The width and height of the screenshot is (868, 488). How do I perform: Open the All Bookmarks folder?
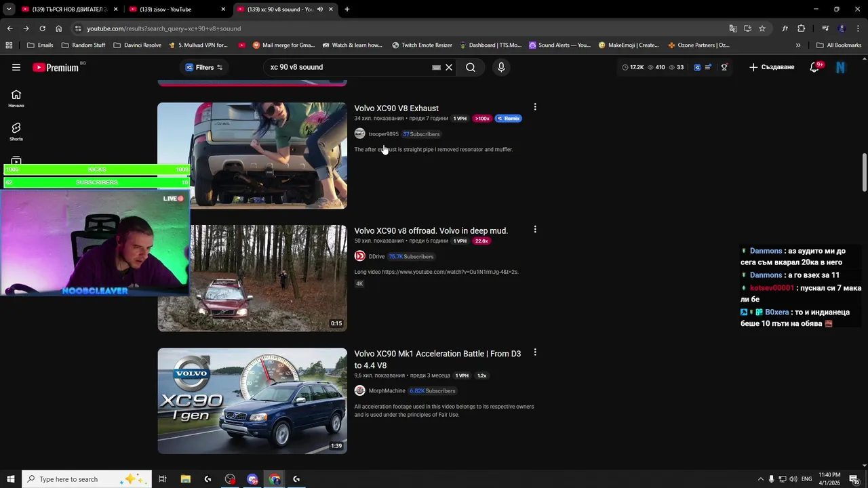pos(839,45)
